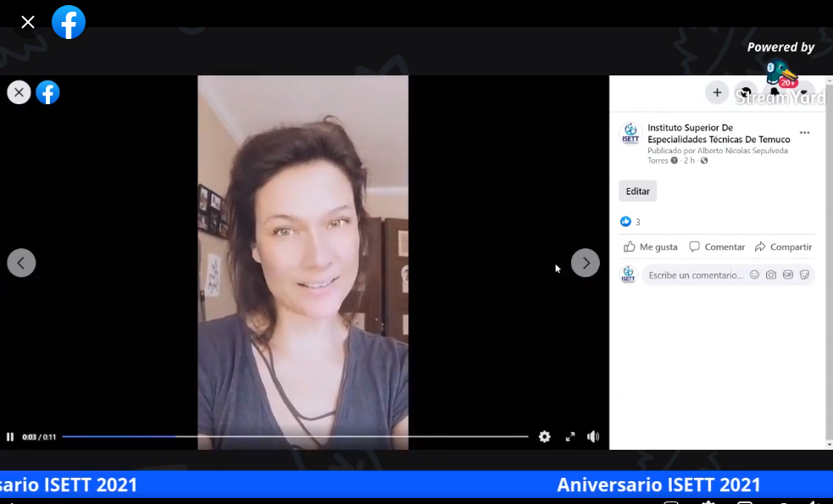Pause the playing video
Screen dimensions: 833x504
pyautogui.click(x=10, y=437)
